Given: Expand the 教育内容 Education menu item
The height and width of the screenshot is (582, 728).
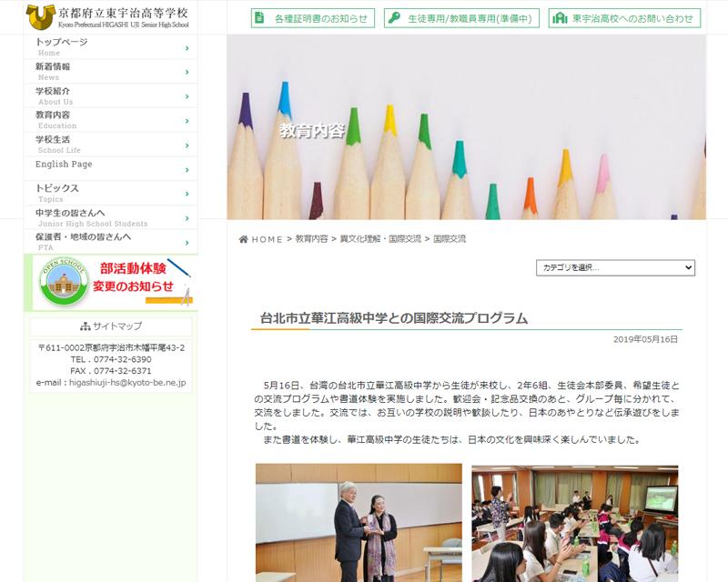Looking at the screenshot, I should click(x=109, y=120).
